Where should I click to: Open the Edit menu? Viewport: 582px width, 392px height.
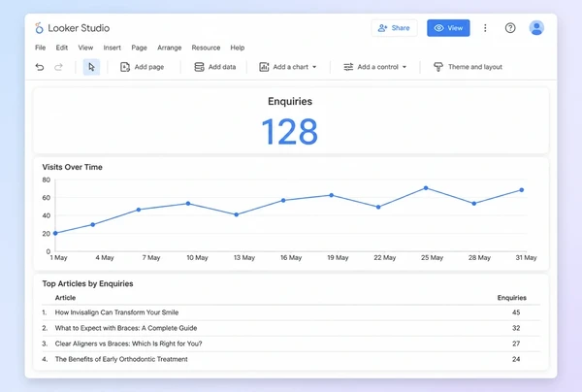click(62, 48)
